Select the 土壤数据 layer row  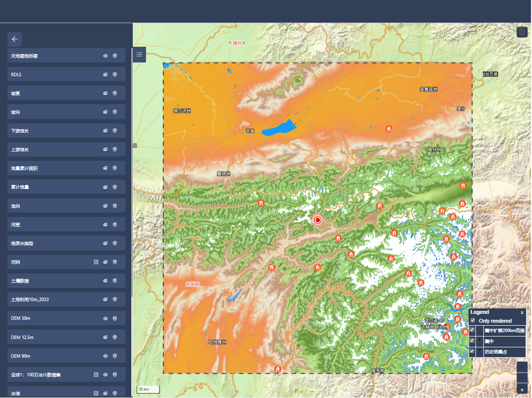point(66,280)
